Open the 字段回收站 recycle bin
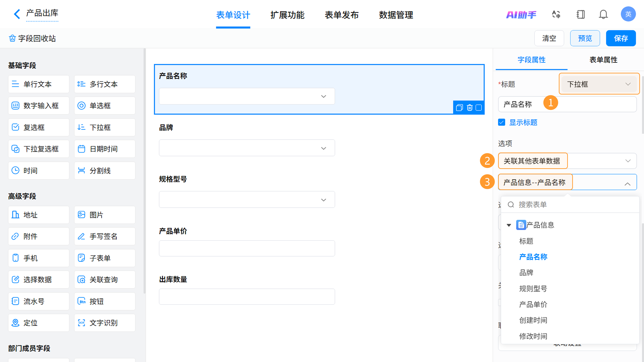This screenshot has height=362, width=644. click(x=33, y=39)
